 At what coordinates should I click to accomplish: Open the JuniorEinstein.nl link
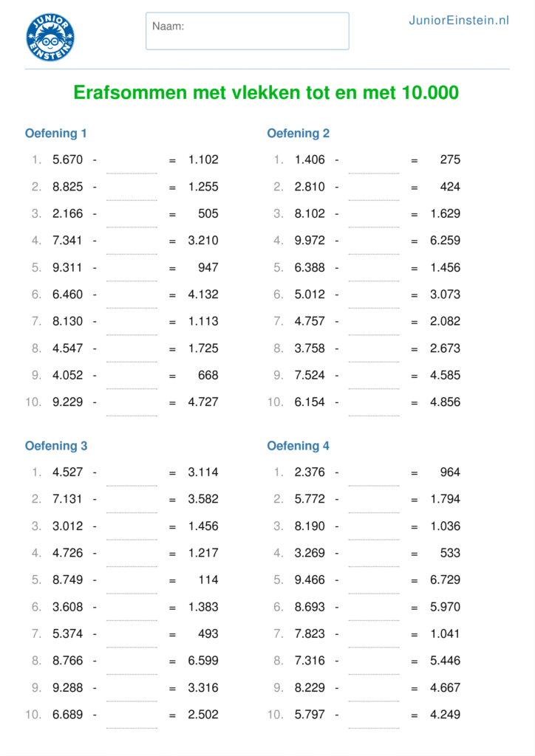click(x=459, y=21)
